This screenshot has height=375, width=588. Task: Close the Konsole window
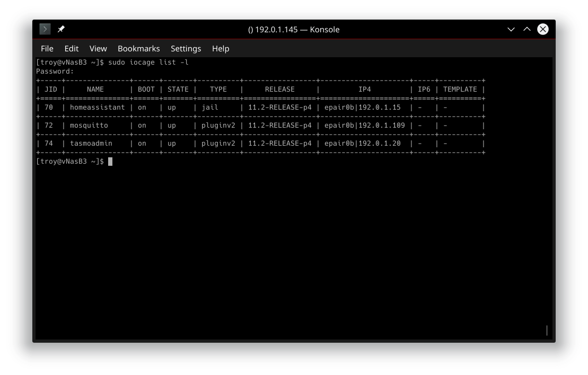(x=542, y=29)
